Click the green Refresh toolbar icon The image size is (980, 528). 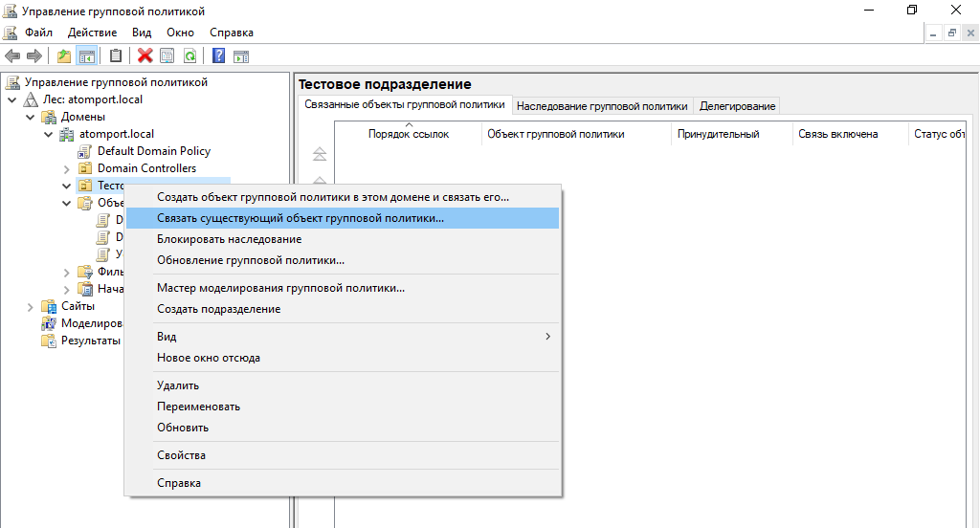pos(189,55)
